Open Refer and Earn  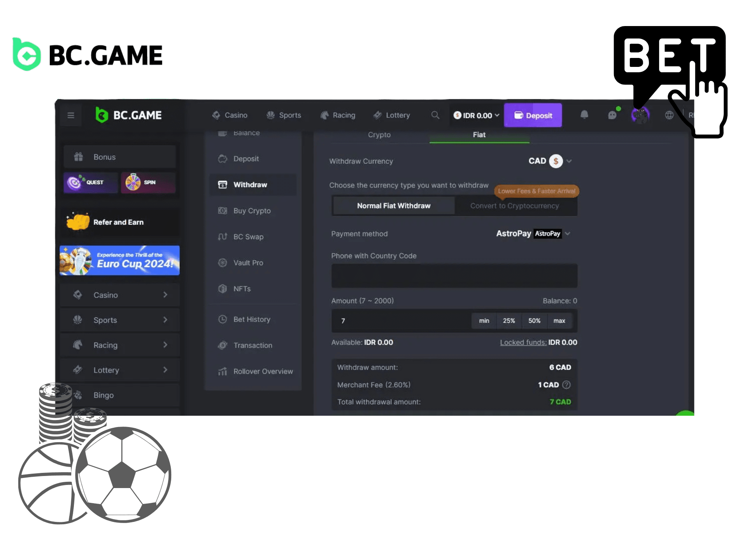[x=120, y=222]
